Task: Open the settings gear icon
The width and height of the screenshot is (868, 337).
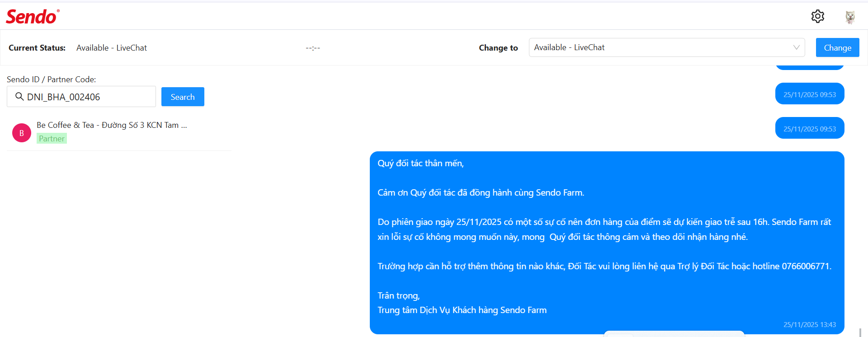Action: (x=817, y=16)
